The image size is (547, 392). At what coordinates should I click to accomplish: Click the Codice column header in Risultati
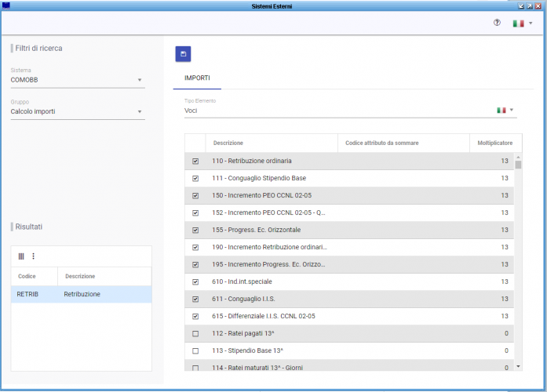pos(35,276)
